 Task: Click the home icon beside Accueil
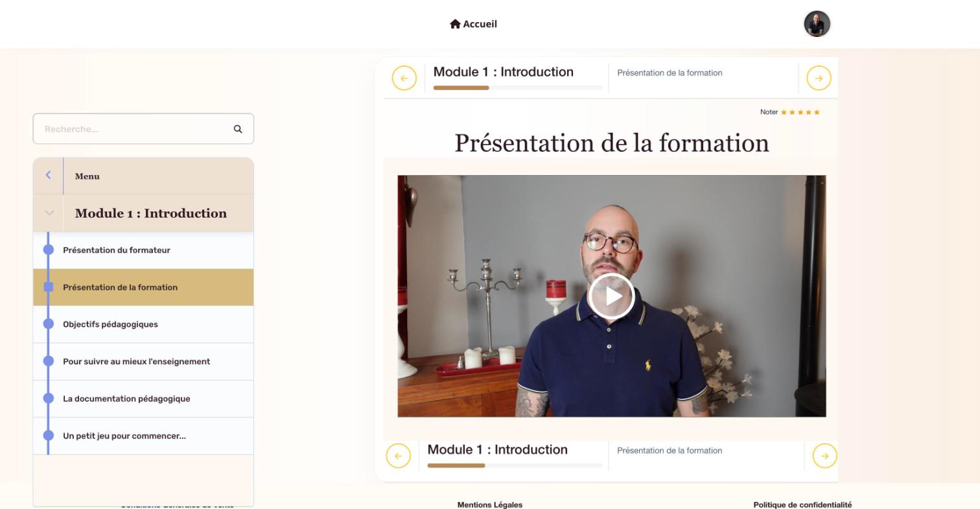pyautogui.click(x=455, y=24)
